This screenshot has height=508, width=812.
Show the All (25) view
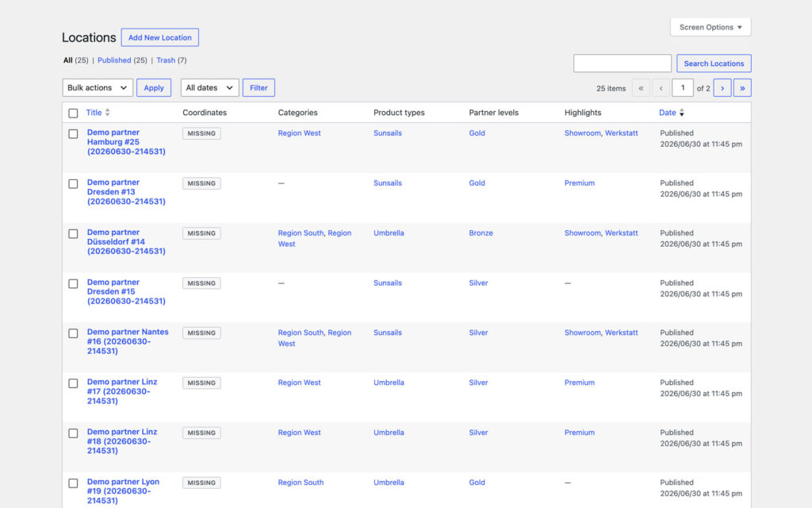tap(75, 60)
